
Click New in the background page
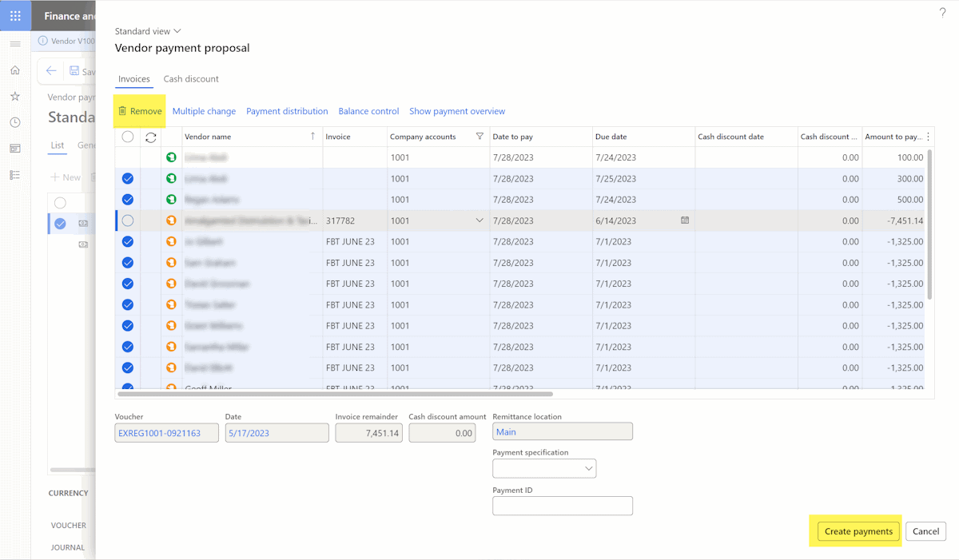point(66,177)
